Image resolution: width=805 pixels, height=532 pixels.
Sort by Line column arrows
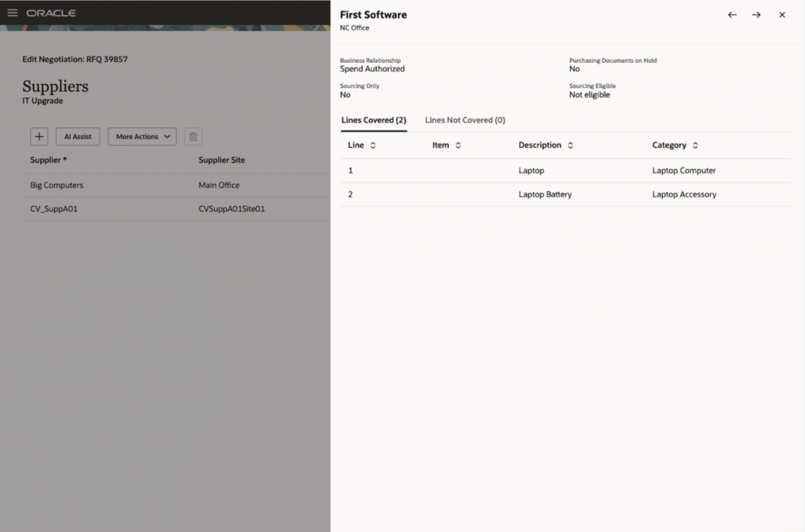tap(373, 145)
